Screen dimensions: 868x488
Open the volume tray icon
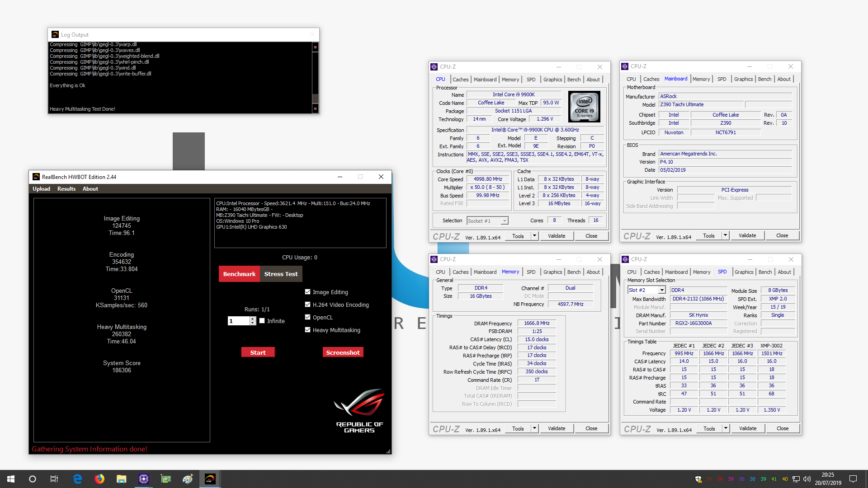(807, 479)
